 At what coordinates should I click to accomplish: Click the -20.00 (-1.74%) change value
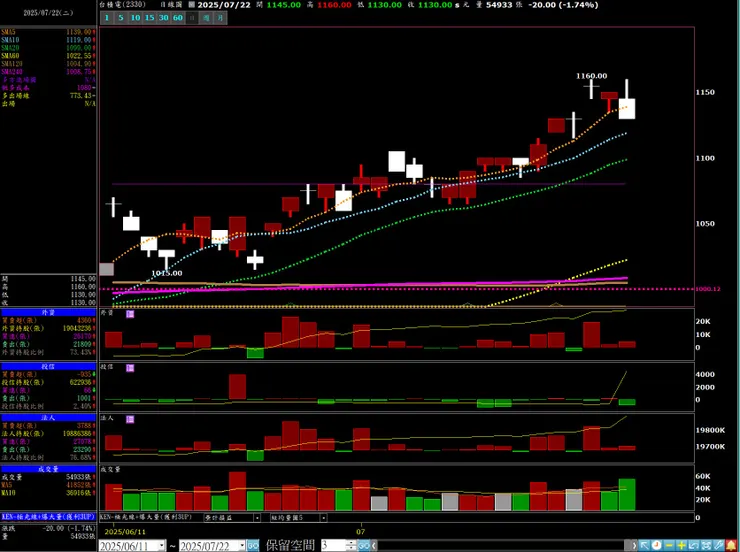tap(563, 5)
